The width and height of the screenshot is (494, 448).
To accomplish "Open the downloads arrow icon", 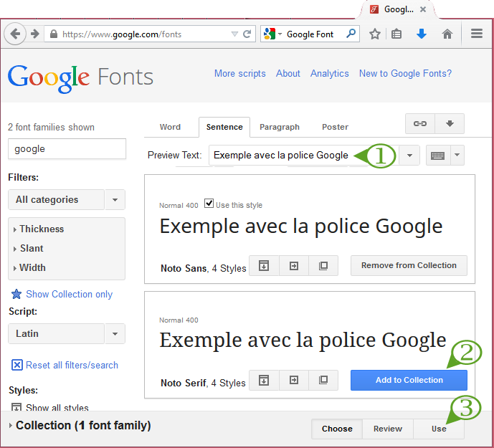I will pos(421,34).
